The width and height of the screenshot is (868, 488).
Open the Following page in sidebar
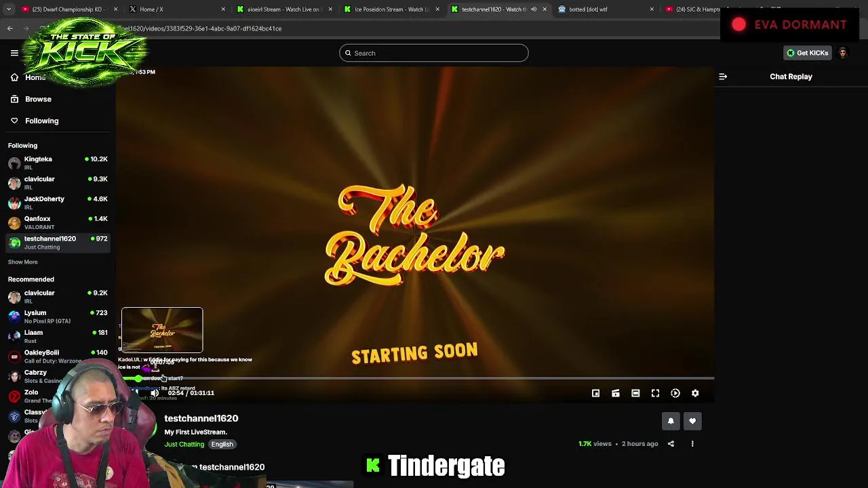tap(41, 121)
